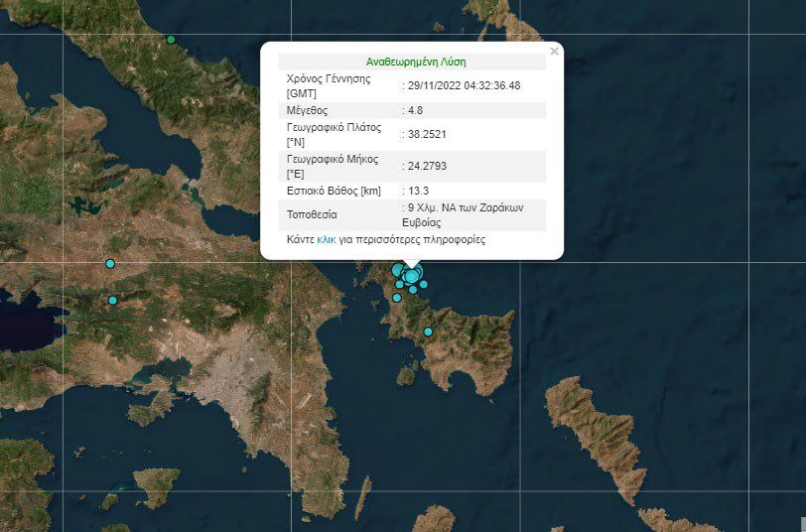
Task: Pick the southwestern-most marker below the cluster
Action: pyautogui.click(x=397, y=298)
